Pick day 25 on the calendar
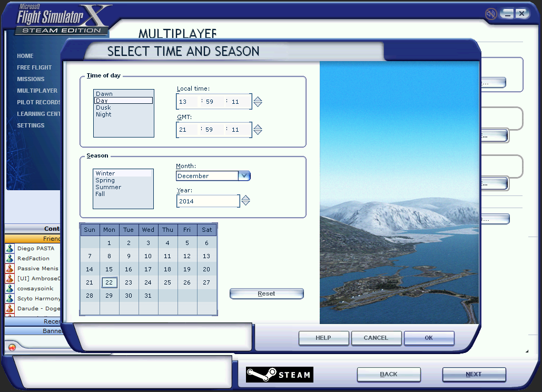This screenshot has width=542, height=392. [167, 282]
